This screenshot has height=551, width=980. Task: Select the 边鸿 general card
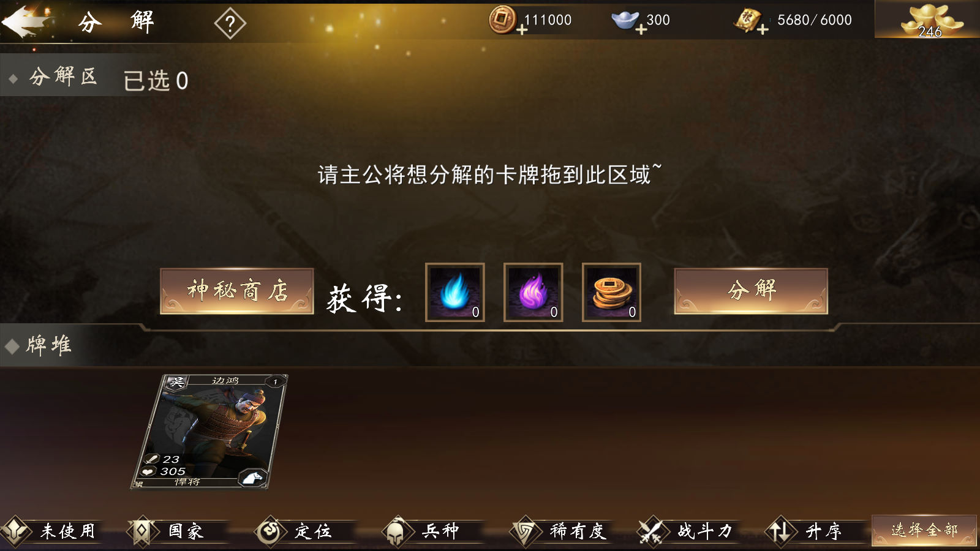pyautogui.click(x=209, y=432)
